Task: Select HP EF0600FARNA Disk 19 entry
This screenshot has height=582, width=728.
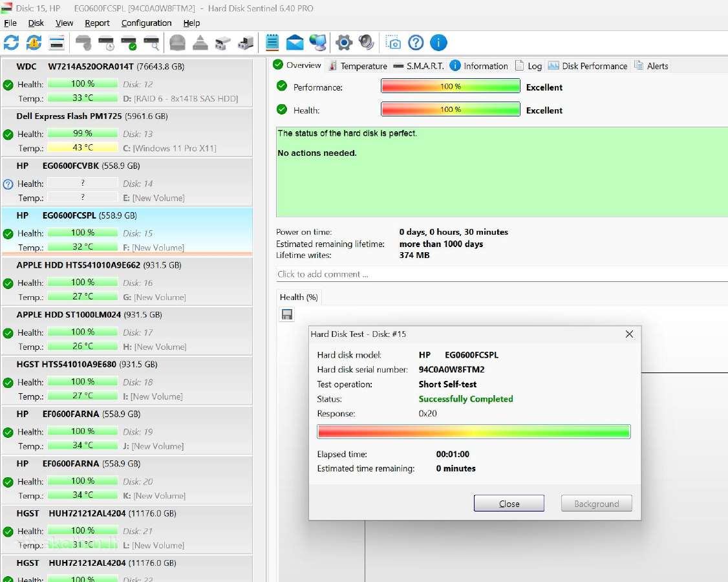Action: [x=127, y=430]
